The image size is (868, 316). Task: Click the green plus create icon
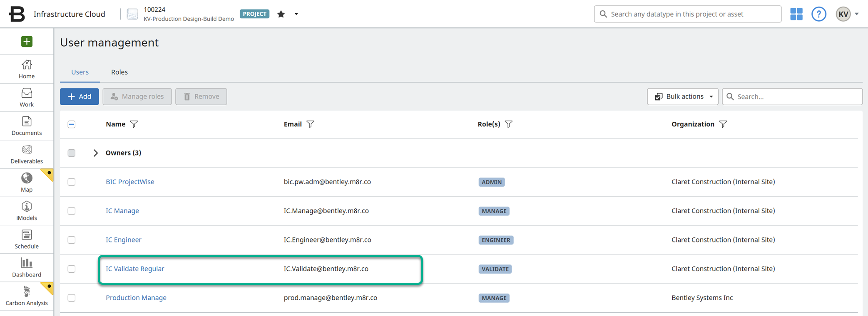click(x=27, y=42)
